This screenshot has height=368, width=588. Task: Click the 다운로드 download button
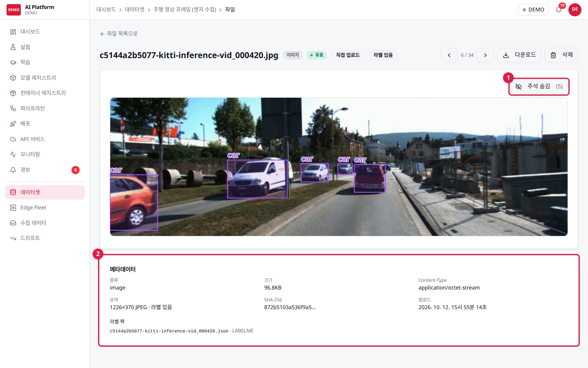tap(519, 55)
